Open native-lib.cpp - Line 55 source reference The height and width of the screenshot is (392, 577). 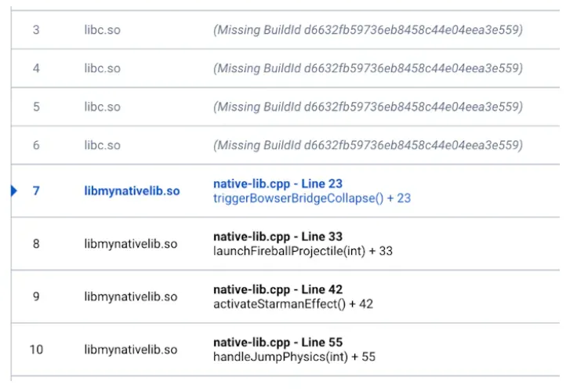click(x=278, y=343)
